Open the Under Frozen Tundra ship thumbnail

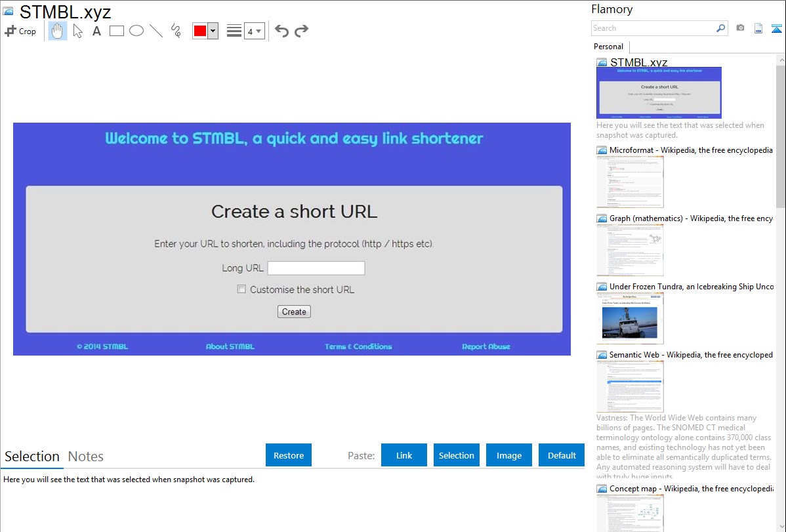pyautogui.click(x=630, y=318)
